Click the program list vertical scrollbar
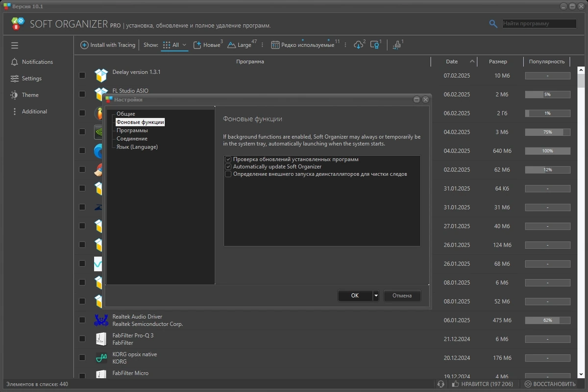This screenshot has height=392, width=588. [x=582, y=223]
